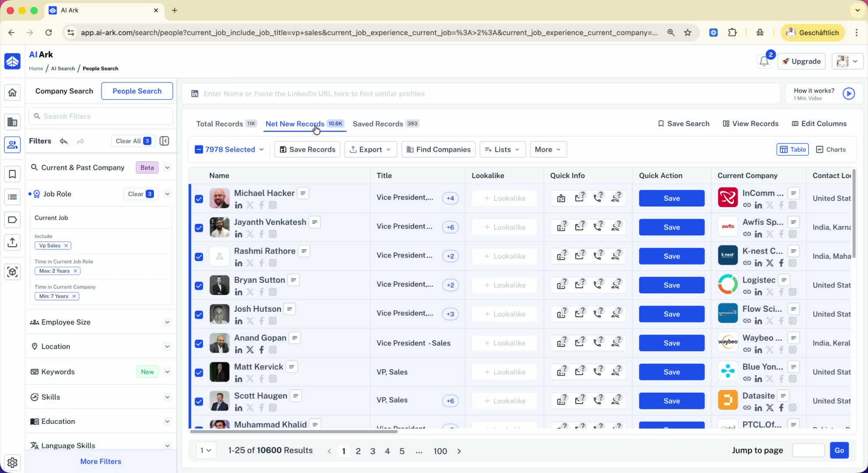Open home icon in left sidebar

pos(12,92)
